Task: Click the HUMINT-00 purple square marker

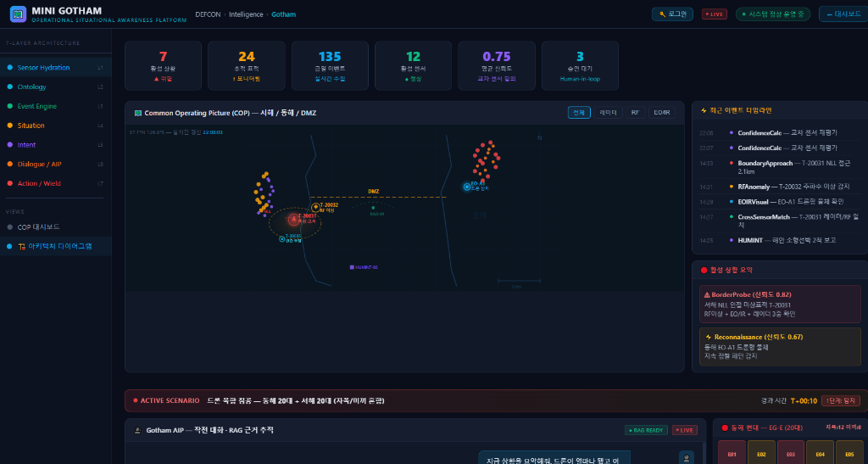Action: click(352, 267)
